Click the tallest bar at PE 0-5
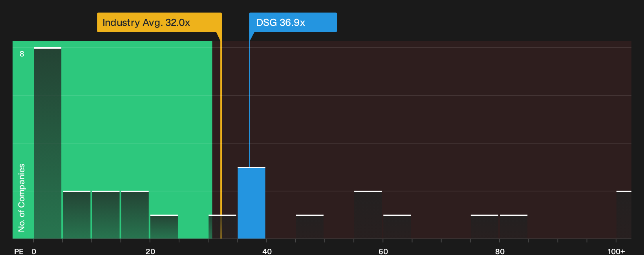This screenshot has width=644, height=255. (48, 143)
